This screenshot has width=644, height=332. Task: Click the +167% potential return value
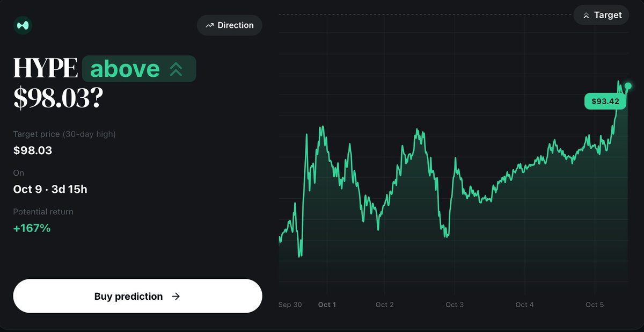tap(32, 228)
